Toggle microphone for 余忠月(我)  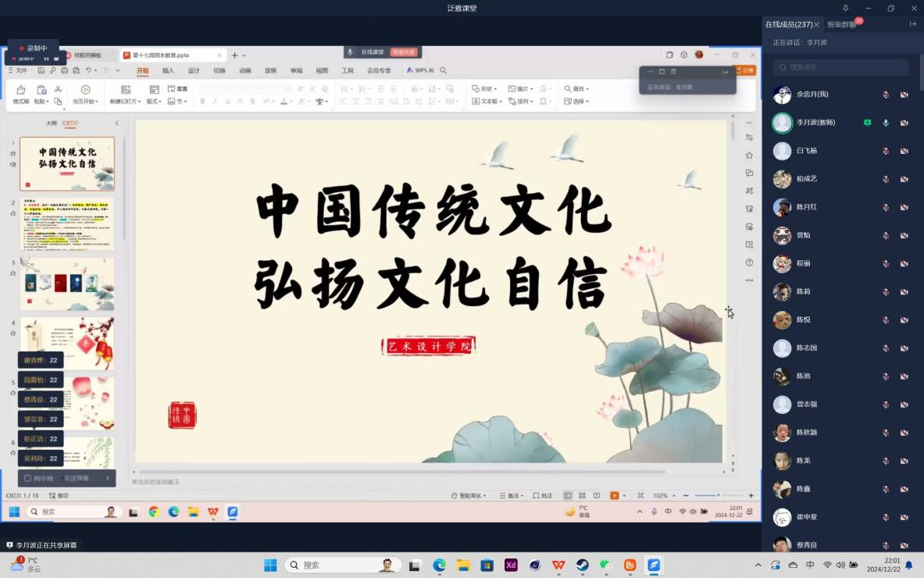click(886, 95)
